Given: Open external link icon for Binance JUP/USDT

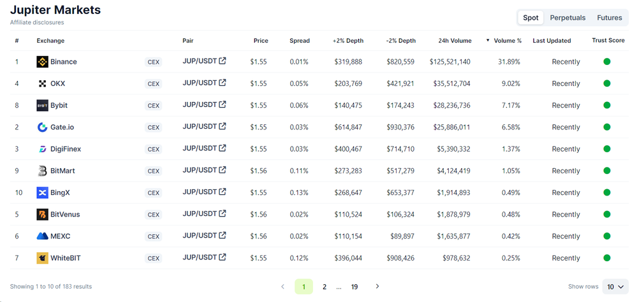Looking at the screenshot, I should (x=223, y=61).
